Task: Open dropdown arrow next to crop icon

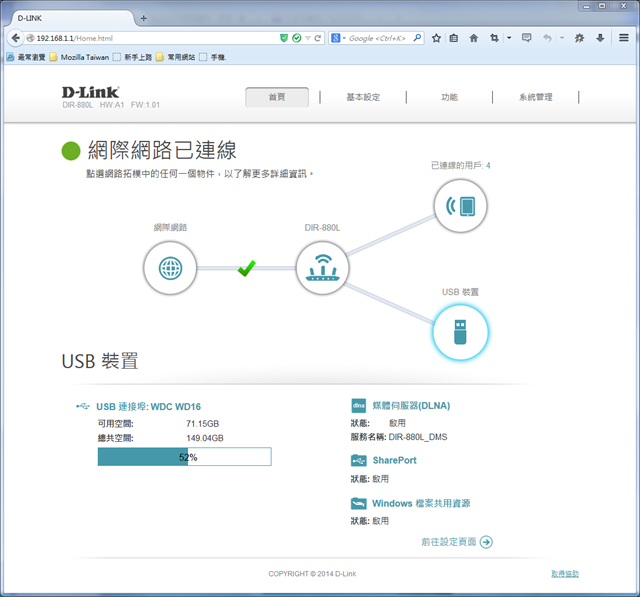Action: (509, 38)
